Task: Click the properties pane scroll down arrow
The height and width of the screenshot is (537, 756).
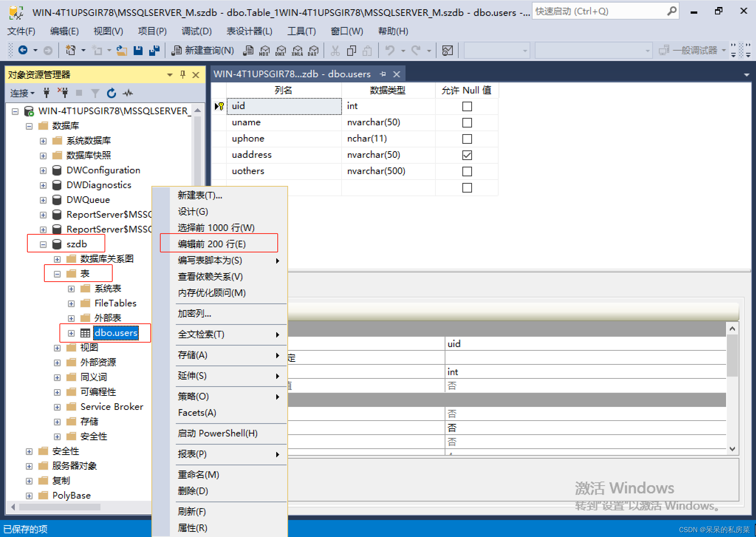Action: [x=732, y=449]
